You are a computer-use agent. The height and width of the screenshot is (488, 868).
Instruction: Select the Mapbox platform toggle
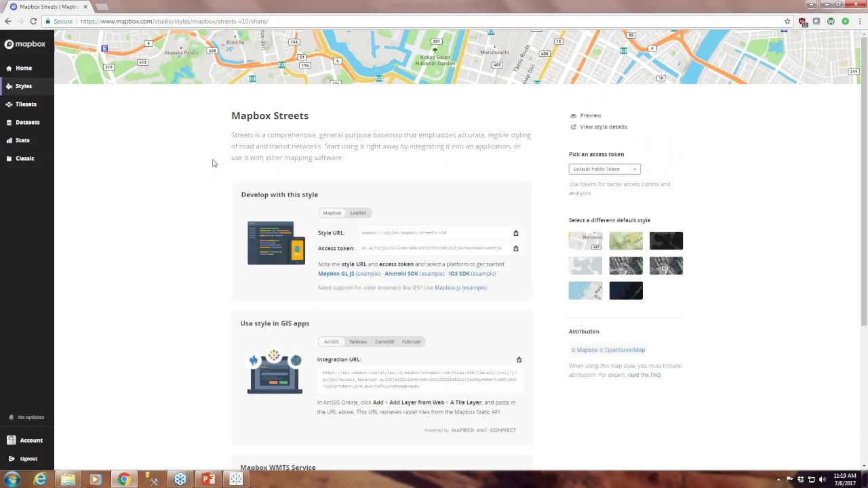coord(332,213)
